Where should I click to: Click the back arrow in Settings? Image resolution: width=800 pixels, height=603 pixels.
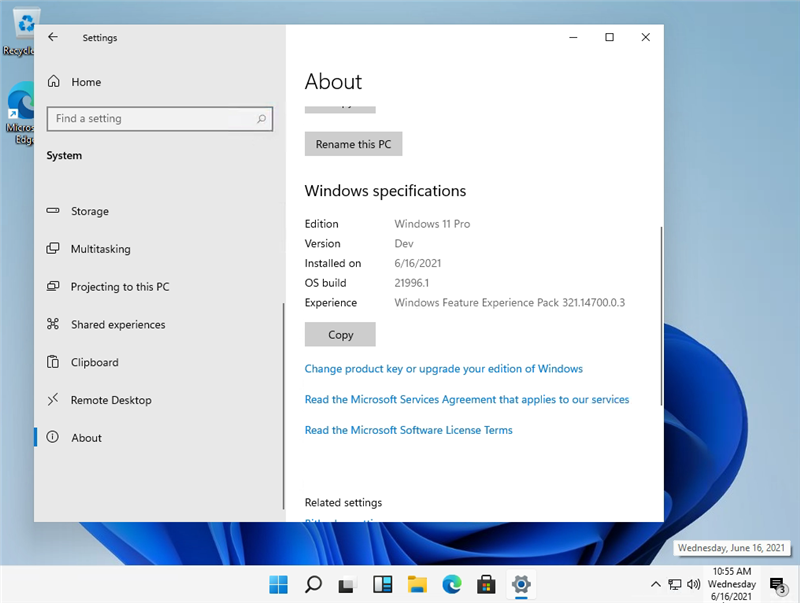(x=52, y=37)
